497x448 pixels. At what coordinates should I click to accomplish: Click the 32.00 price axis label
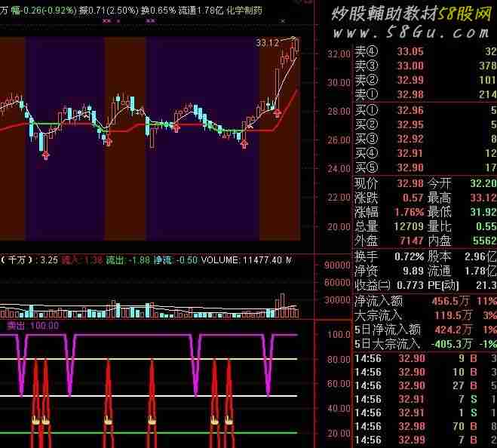[339, 54]
